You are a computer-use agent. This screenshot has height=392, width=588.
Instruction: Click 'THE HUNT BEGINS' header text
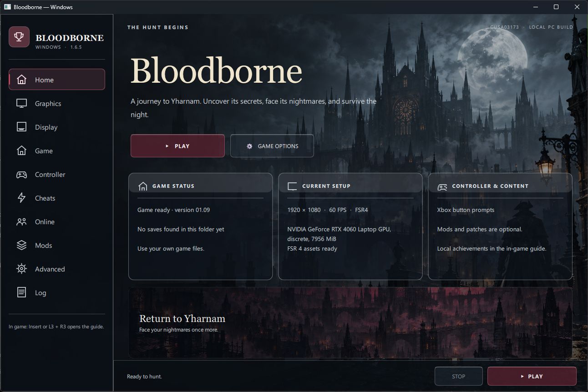(158, 27)
